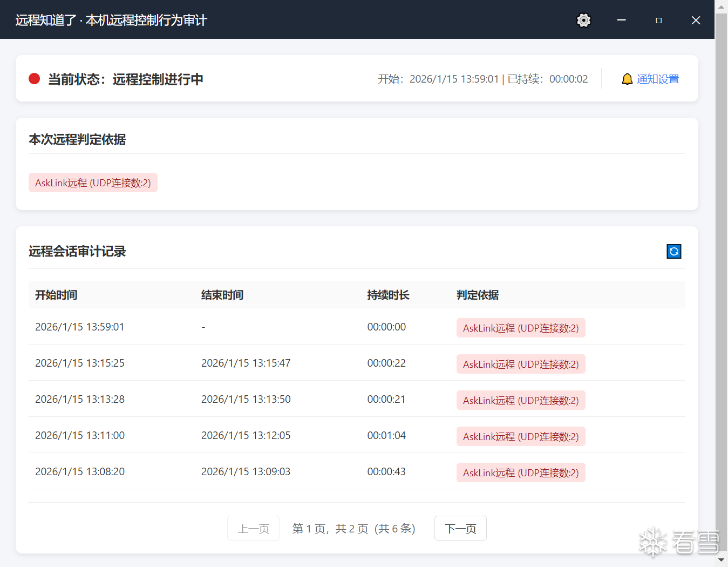Click duration 00:00:43
Image resolution: width=728 pixels, height=567 pixels.
point(386,471)
